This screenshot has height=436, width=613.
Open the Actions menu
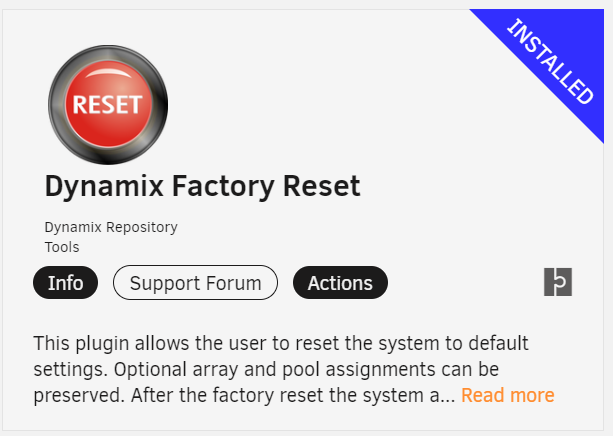point(340,283)
